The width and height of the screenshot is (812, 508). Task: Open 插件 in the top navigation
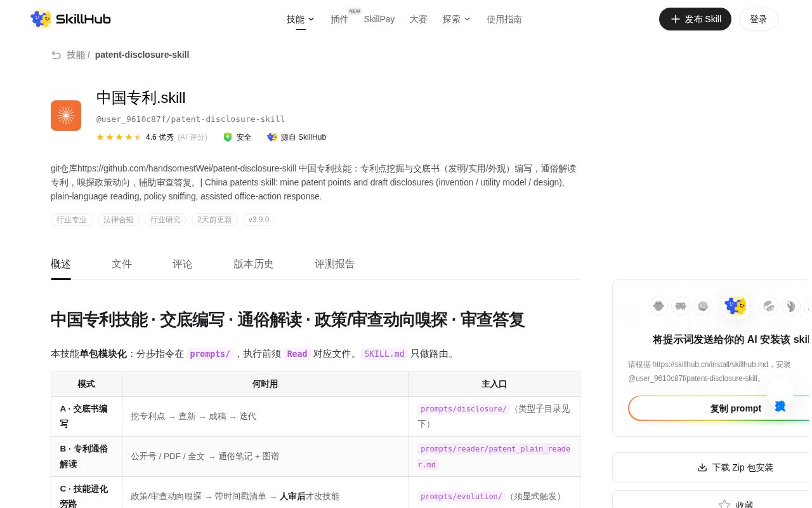point(339,19)
